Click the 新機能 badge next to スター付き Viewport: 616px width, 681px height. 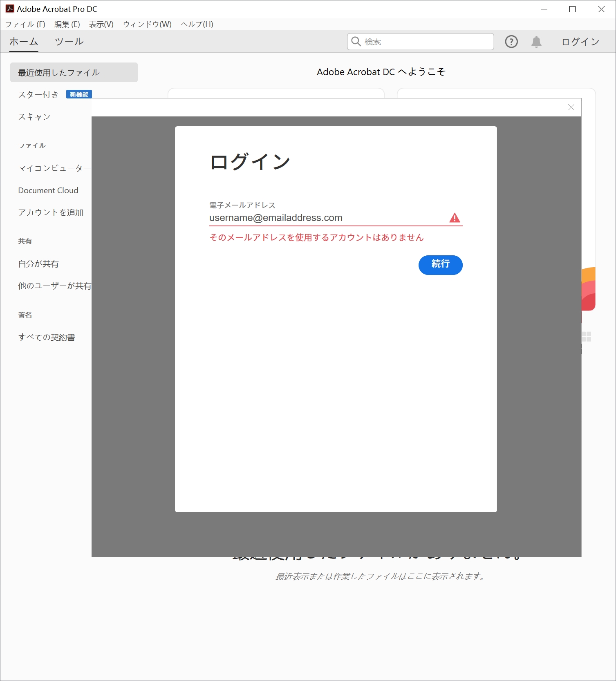pos(79,94)
